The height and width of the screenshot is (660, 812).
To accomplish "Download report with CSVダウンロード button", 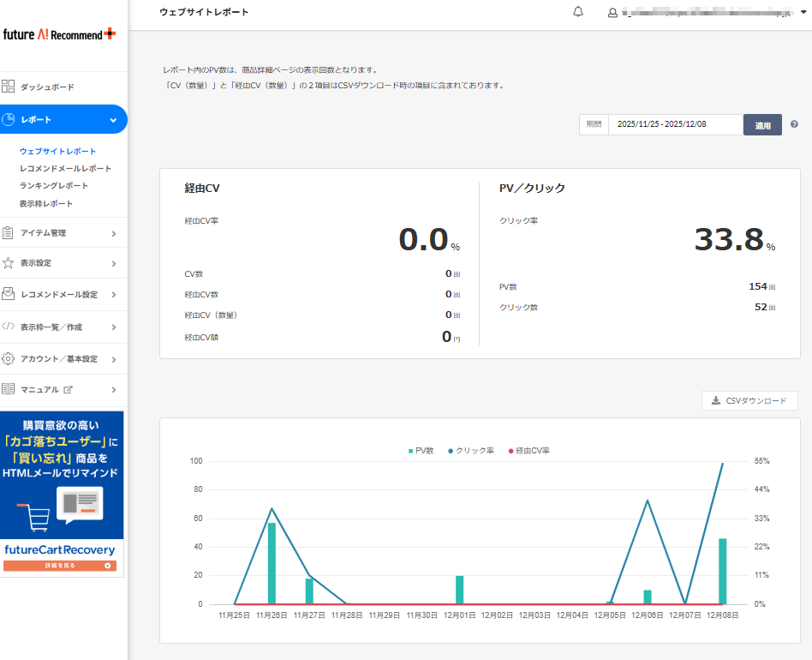I will coord(749,400).
